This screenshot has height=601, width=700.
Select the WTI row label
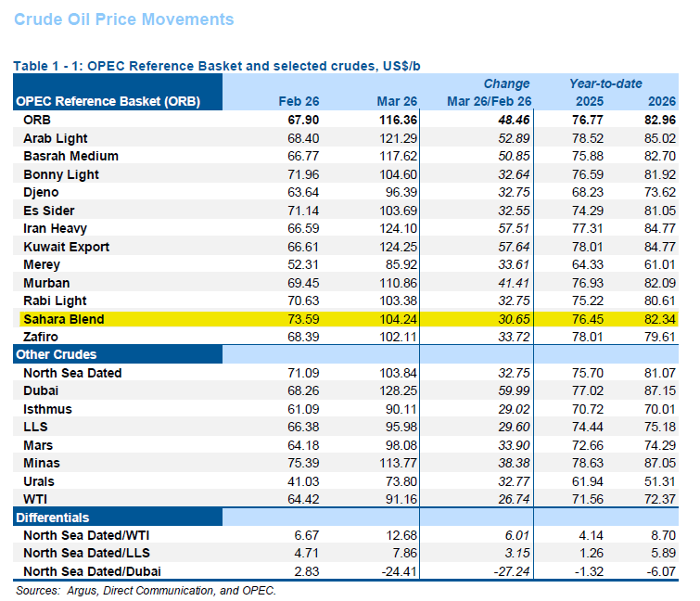click(x=37, y=500)
